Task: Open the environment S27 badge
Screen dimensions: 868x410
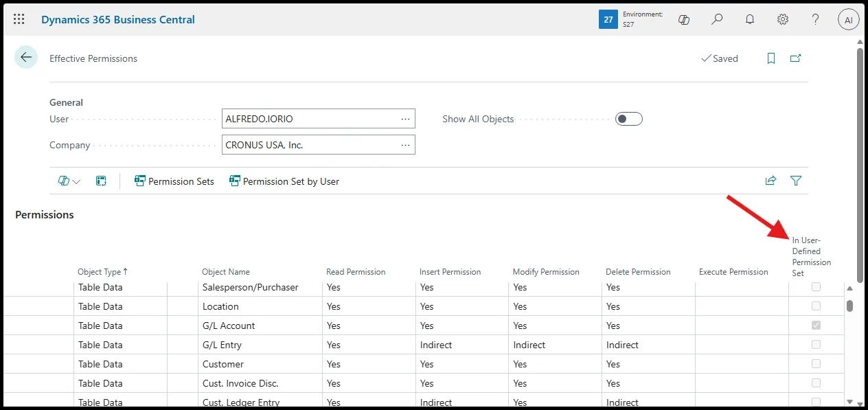Action: (632, 19)
